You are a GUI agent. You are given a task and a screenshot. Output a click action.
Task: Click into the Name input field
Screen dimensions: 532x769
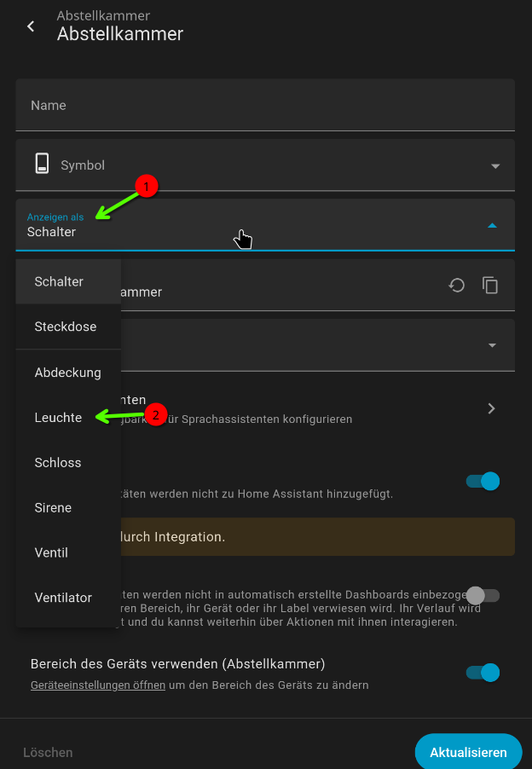[x=265, y=106]
